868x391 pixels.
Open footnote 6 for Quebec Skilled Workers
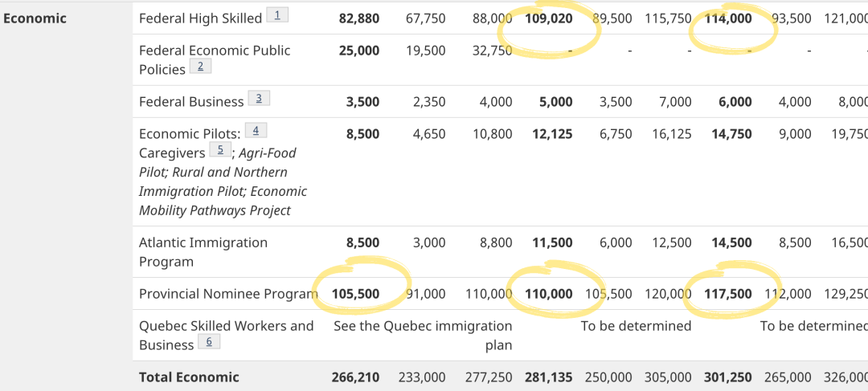[209, 342]
